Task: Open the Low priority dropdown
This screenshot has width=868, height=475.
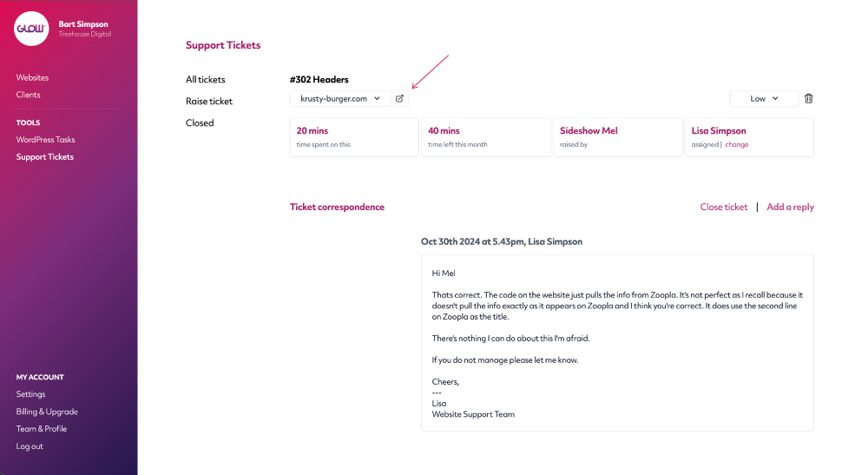Action: pyautogui.click(x=764, y=98)
